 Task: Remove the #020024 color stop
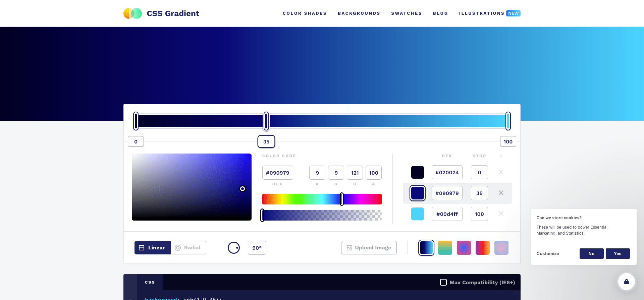(501, 172)
